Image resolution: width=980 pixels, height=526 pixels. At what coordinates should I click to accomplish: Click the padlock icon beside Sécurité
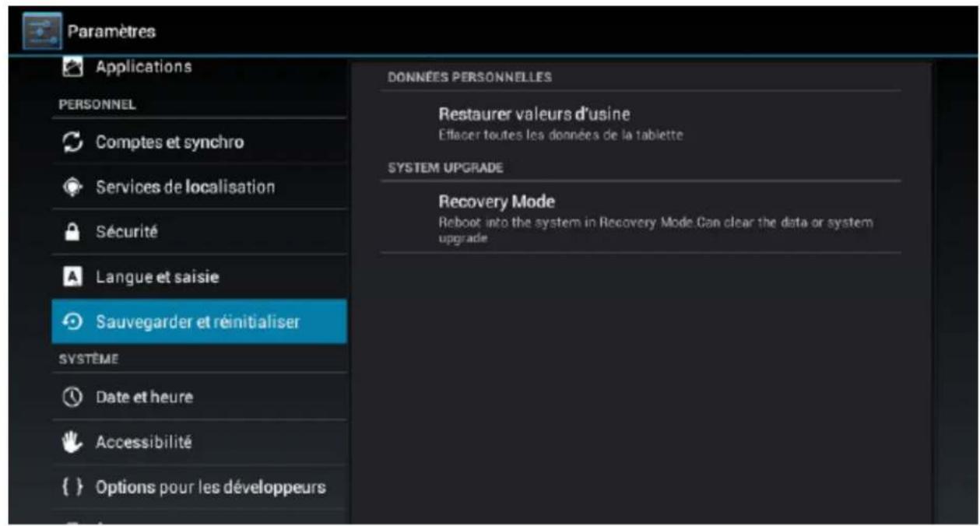(x=72, y=232)
